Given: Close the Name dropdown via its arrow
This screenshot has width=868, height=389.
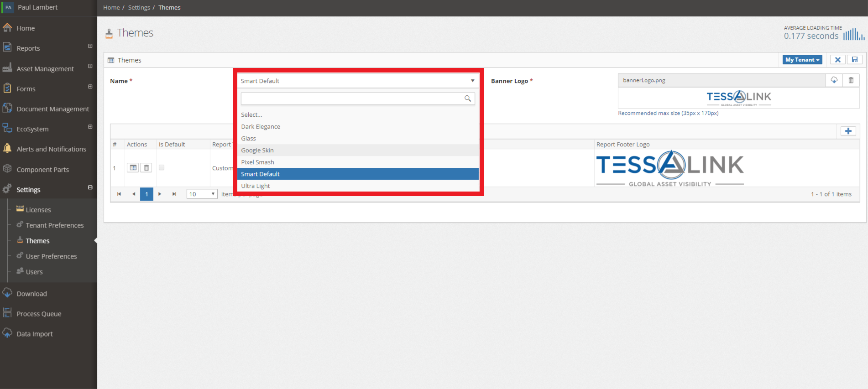Looking at the screenshot, I should coord(473,81).
